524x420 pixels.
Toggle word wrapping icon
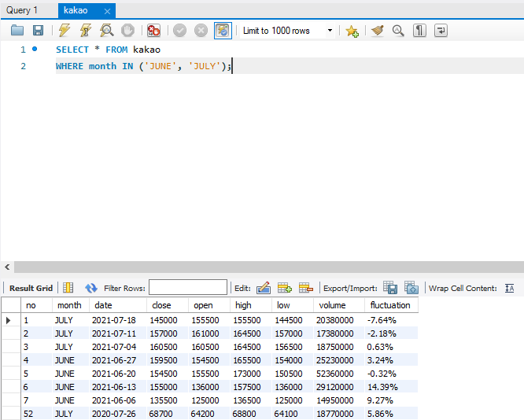click(x=441, y=31)
